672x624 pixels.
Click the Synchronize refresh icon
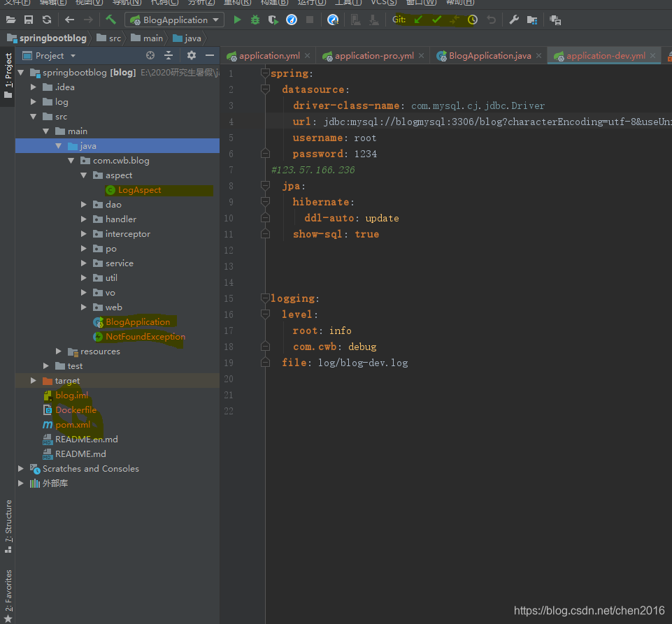(x=47, y=20)
